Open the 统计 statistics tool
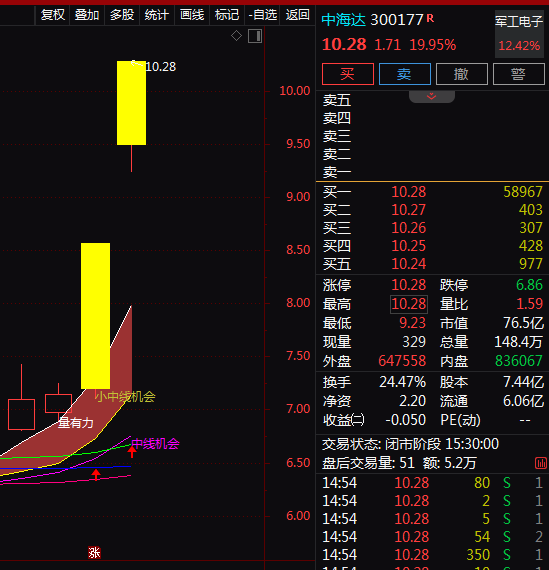Screen dimensions: 549x570 coord(156,15)
